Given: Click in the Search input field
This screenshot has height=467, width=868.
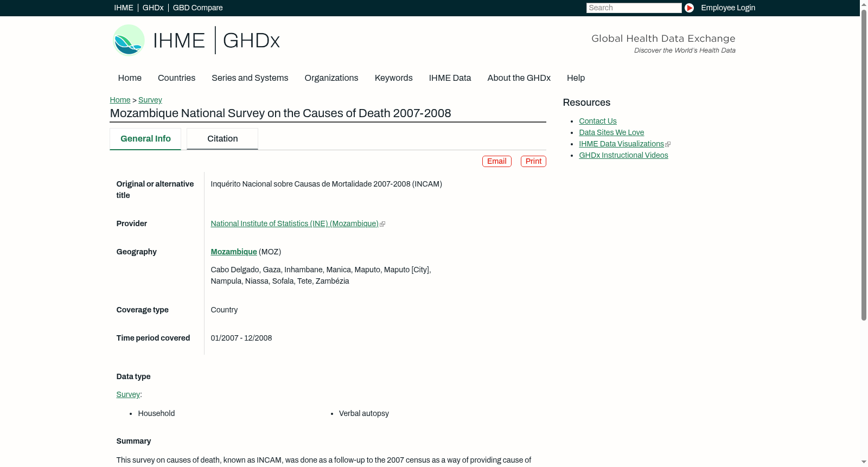Looking at the screenshot, I should [x=634, y=8].
